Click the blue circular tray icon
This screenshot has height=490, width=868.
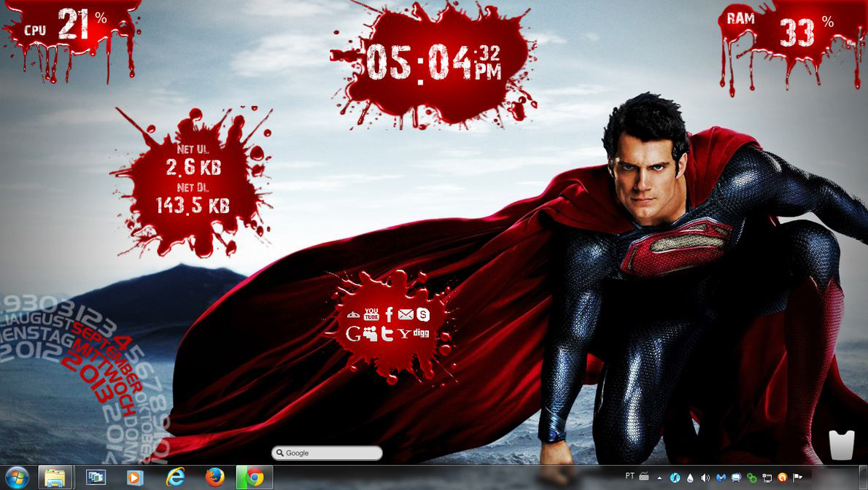pos(675,478)
